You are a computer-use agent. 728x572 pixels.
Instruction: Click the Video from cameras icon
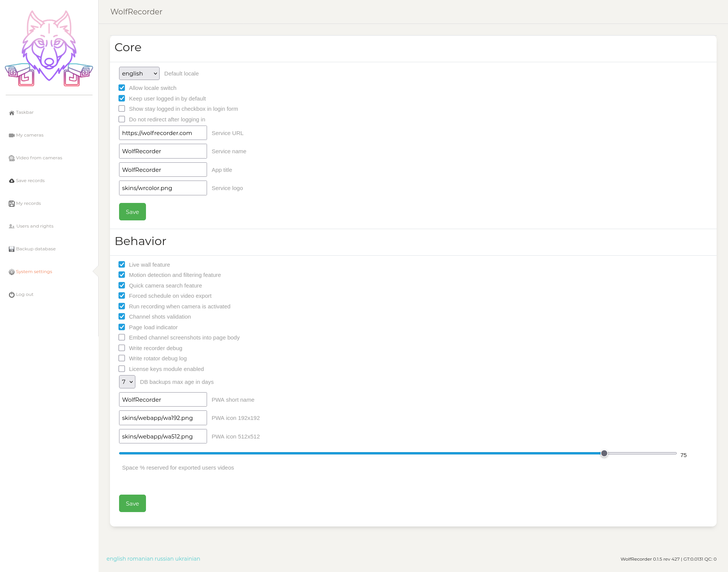[x=12, y=158]
